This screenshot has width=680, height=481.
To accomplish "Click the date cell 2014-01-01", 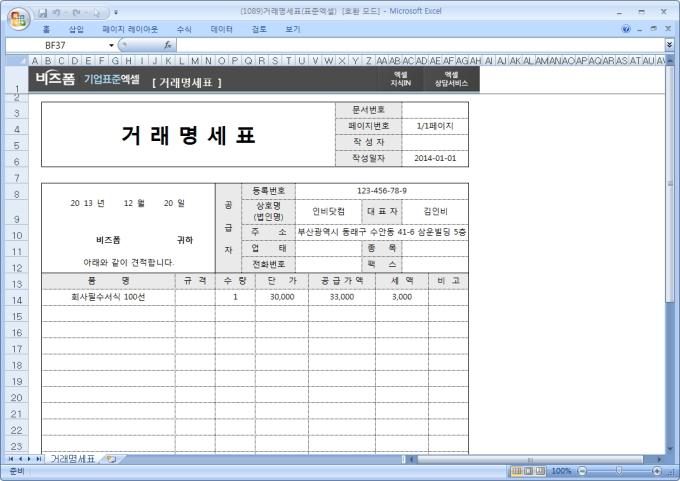I will point(435,158).
